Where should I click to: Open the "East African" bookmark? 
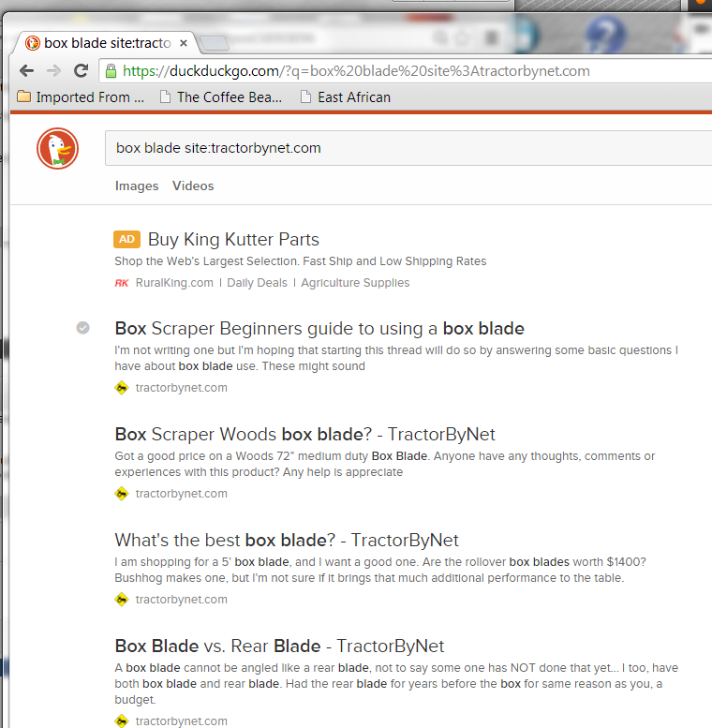[345, 97]
